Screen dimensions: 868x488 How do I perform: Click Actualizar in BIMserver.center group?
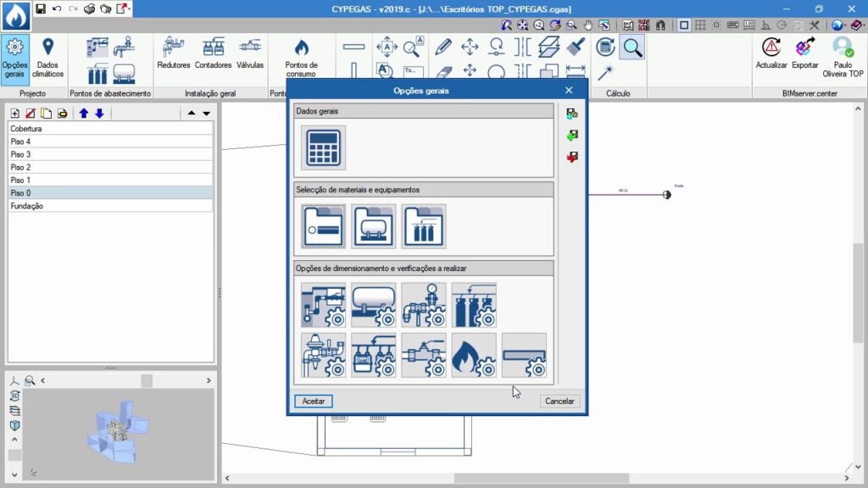[771, 53]
